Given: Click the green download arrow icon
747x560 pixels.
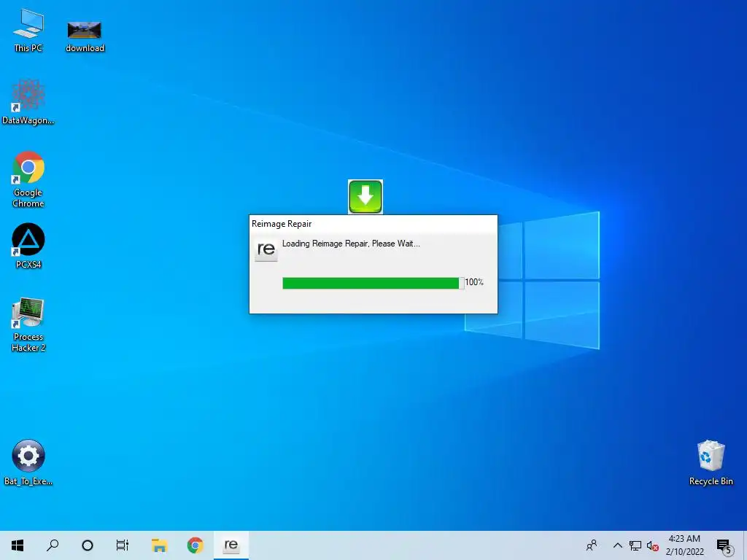Looking at the screenshot, I should [365, 197].
